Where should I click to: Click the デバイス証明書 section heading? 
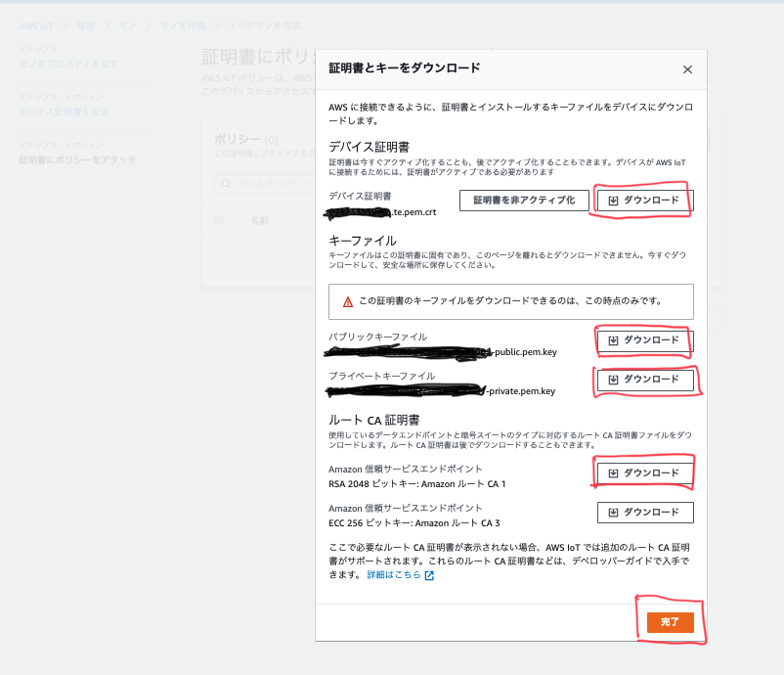pyautogui.click(x=369, y=147)
